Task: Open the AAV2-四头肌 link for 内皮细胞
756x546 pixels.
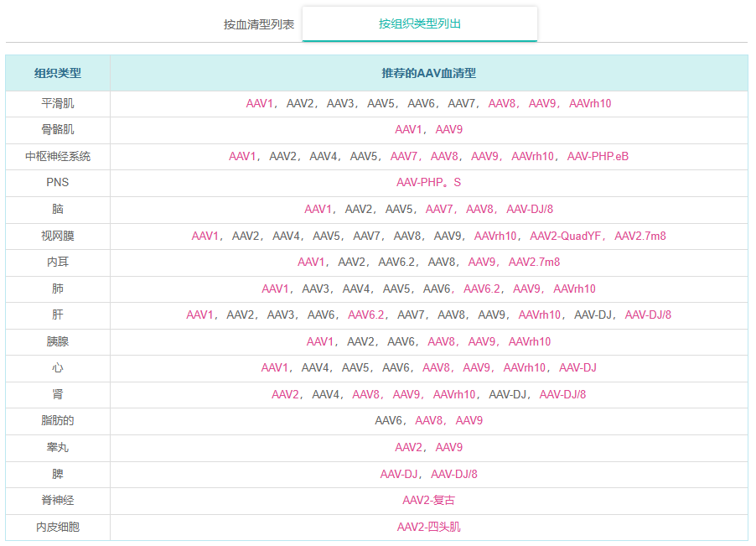Action: [x=428, y=527]
